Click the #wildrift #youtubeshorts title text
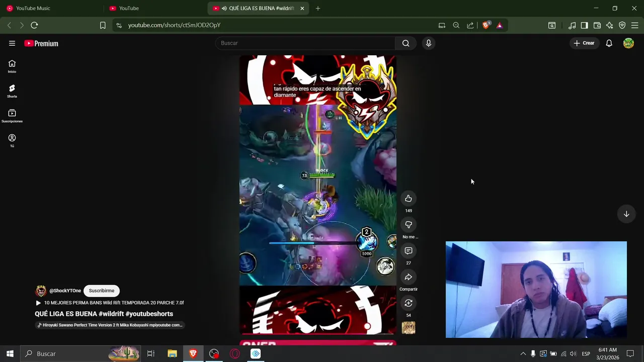 [136, 314]
